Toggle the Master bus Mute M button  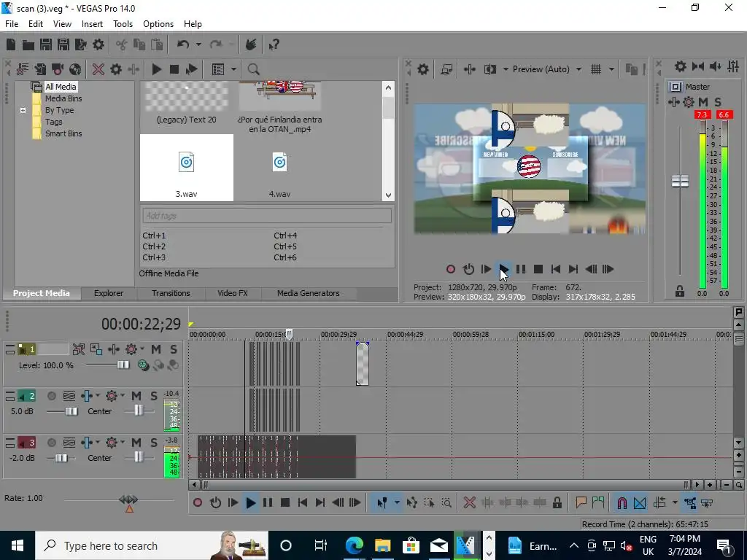tap(703, 102)
